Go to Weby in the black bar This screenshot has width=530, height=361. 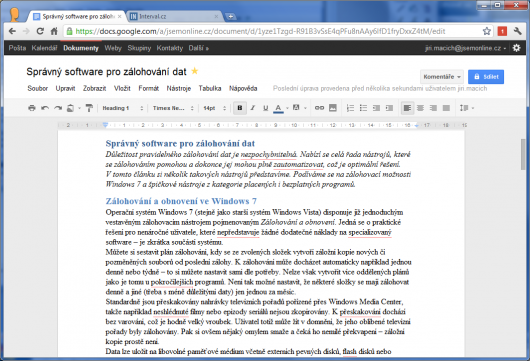[x=113, y=48]
